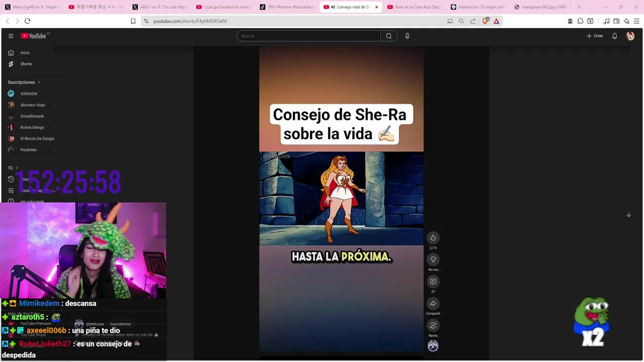Click the share icon in address bar
The height and width of the screenshot is (362, 644).
tap(473, 21)
